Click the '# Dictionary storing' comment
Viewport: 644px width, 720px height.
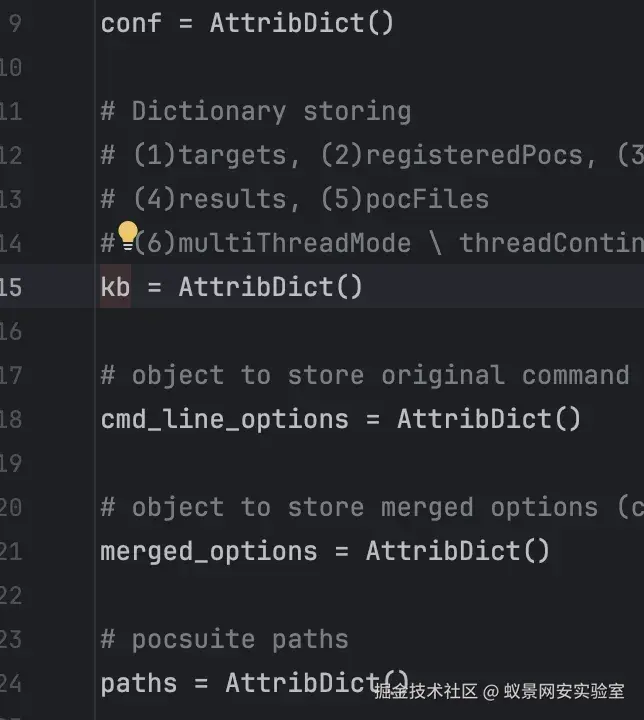pyautogui.click(x=256, y=111)
